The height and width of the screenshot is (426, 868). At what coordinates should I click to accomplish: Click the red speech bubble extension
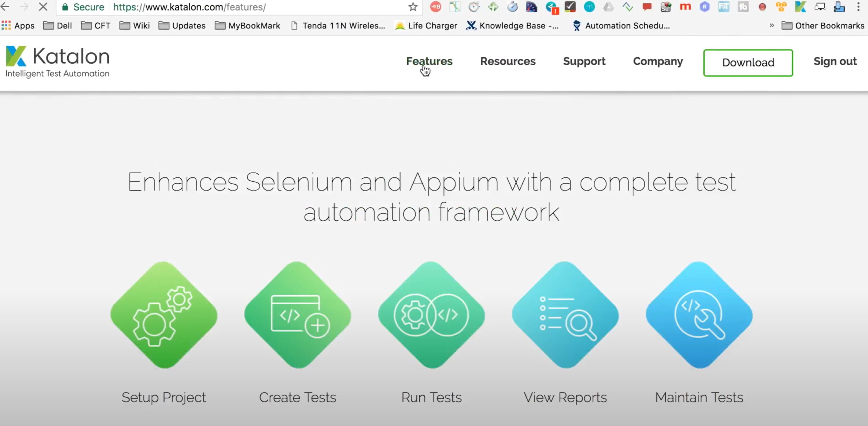pyautogui.click(x=646, y=7)
